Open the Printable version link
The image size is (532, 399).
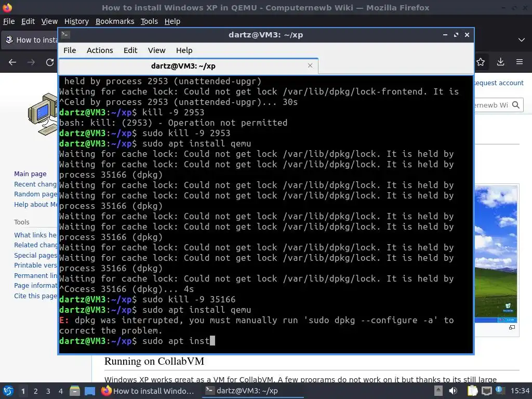coord(35,265)
